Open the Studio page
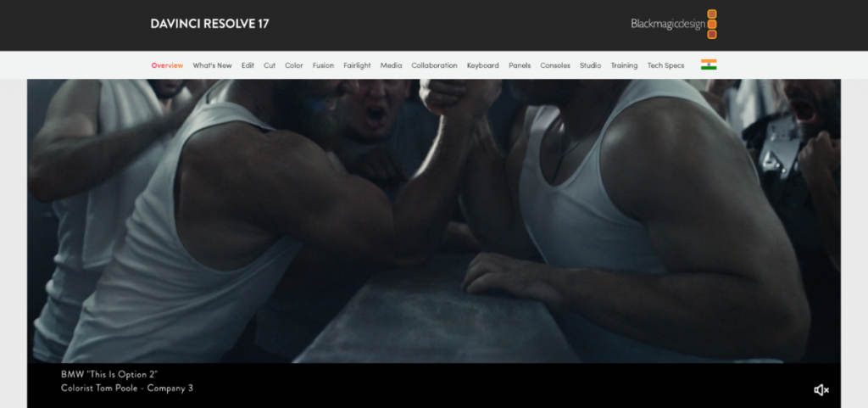The width and height of the screenshot is (868, 408). pos(590,65)
